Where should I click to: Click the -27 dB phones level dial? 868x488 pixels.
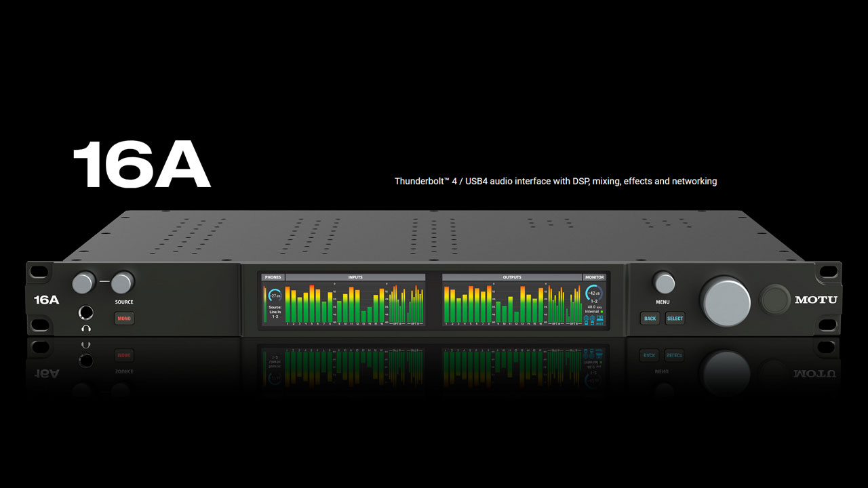274,296
